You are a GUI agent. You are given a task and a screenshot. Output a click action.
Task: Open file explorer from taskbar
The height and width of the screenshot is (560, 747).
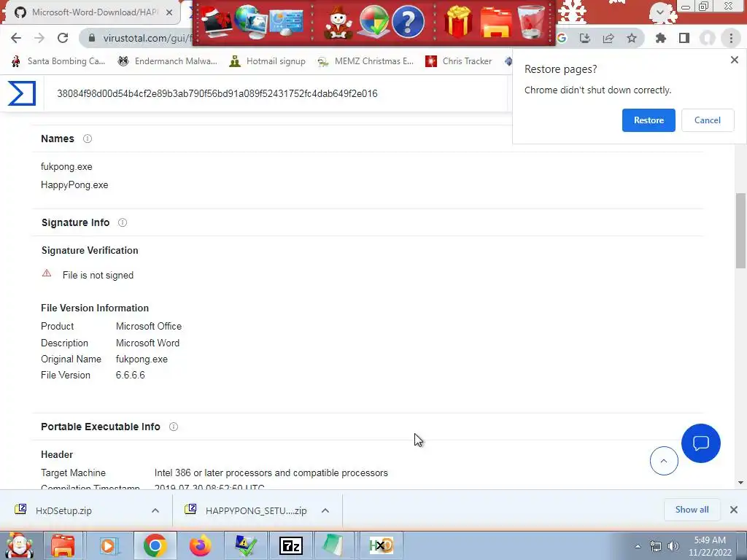click(x=63, y=545)
